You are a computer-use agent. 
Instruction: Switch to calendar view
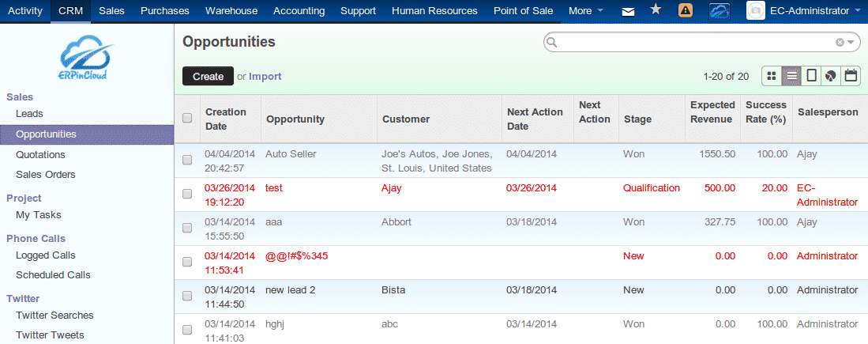pyautogui.click(x=851, y=76)
